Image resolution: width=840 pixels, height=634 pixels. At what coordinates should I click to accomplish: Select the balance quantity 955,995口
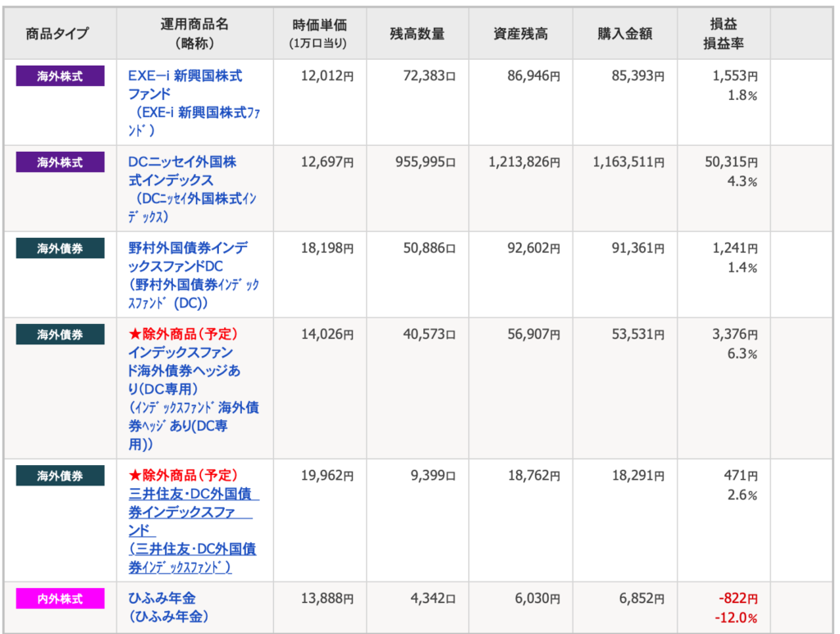point(426,162)
